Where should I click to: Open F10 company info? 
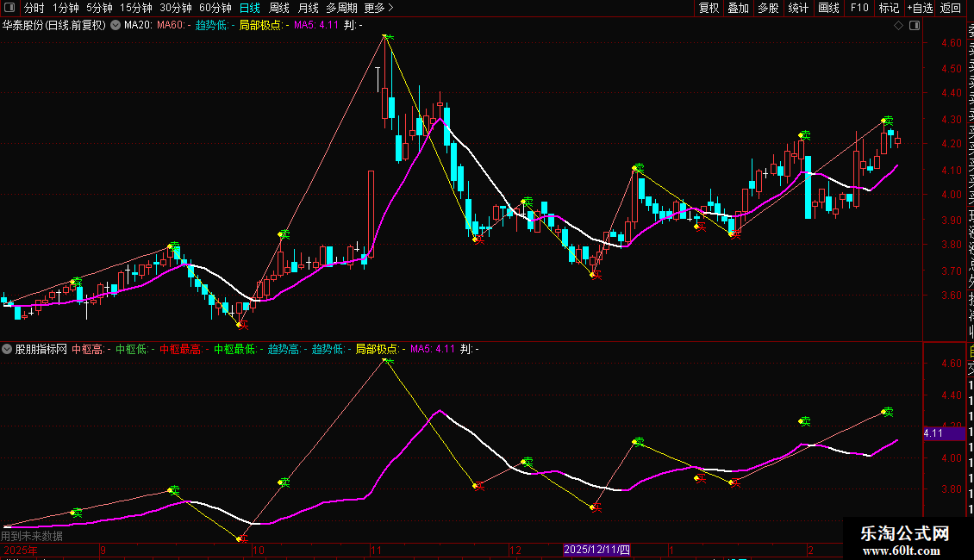[859, 8]
